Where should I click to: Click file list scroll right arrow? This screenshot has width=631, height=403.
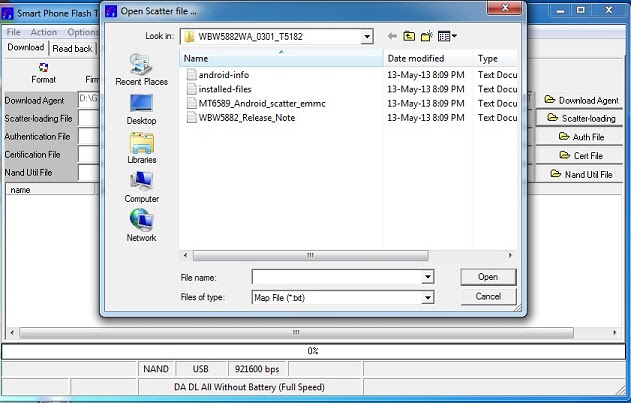510,255
